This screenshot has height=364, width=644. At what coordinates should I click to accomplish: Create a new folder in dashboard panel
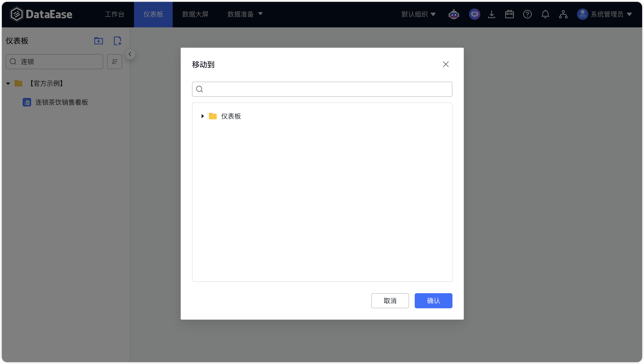(x=99, y=41)
